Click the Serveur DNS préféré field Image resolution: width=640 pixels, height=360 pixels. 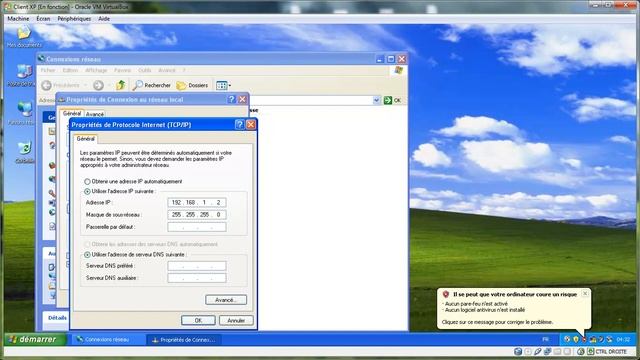point(197,266)
